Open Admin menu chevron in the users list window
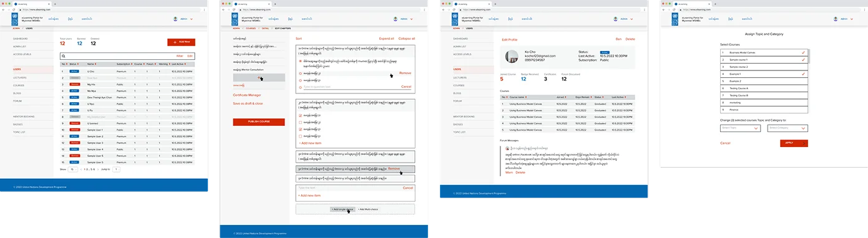This screenshot has width=868, height=238. tap(192, 19)
